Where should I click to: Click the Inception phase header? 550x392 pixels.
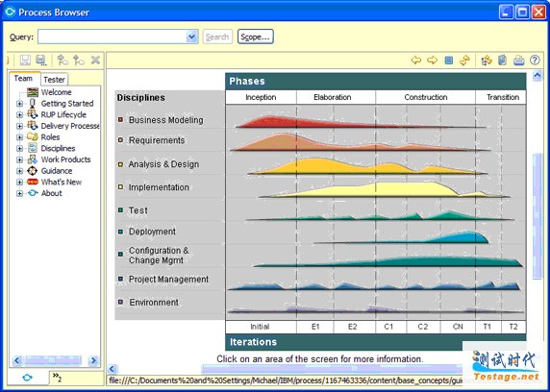(x=261, y=97)
